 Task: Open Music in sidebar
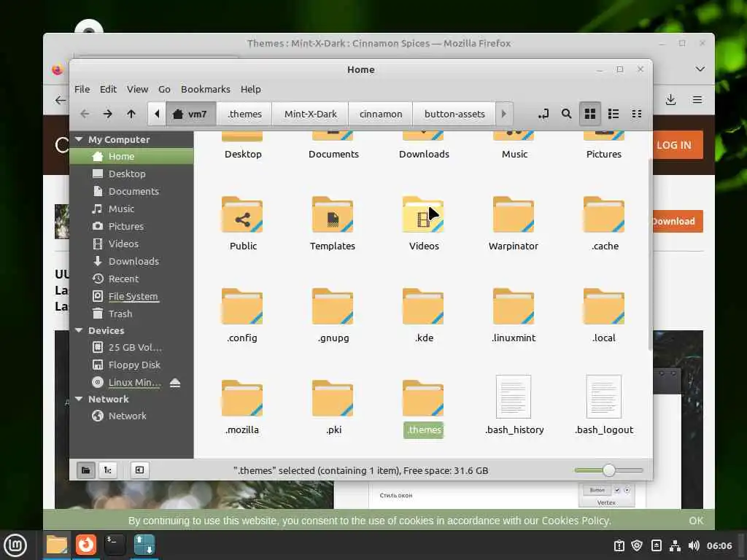coord(131,209)
